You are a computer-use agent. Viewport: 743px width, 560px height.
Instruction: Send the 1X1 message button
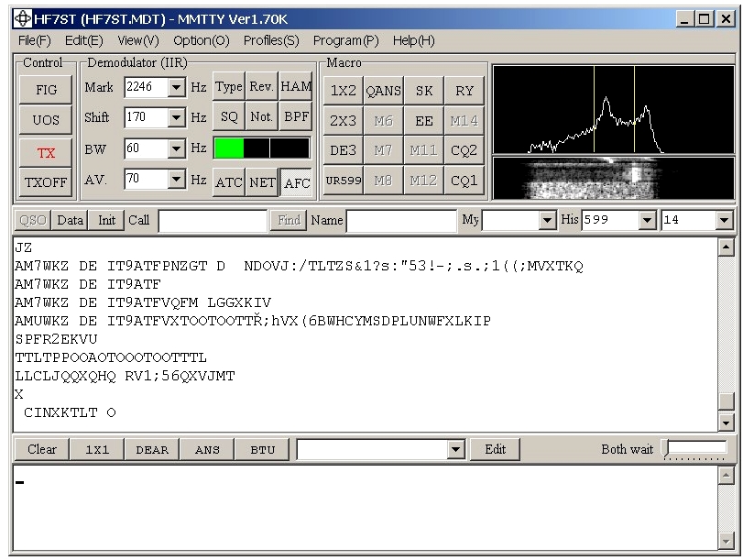[97, 449]
